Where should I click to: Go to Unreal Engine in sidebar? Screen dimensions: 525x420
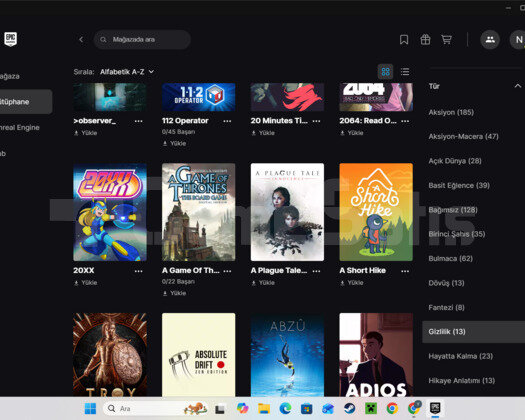20,128
